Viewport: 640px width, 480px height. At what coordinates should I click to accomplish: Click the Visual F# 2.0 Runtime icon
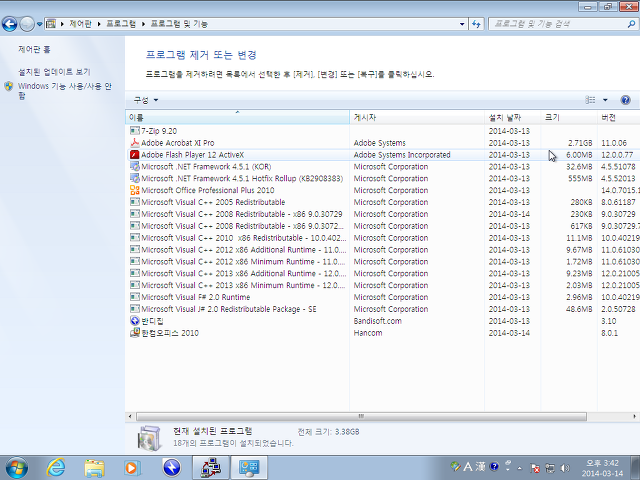(135, 297)
